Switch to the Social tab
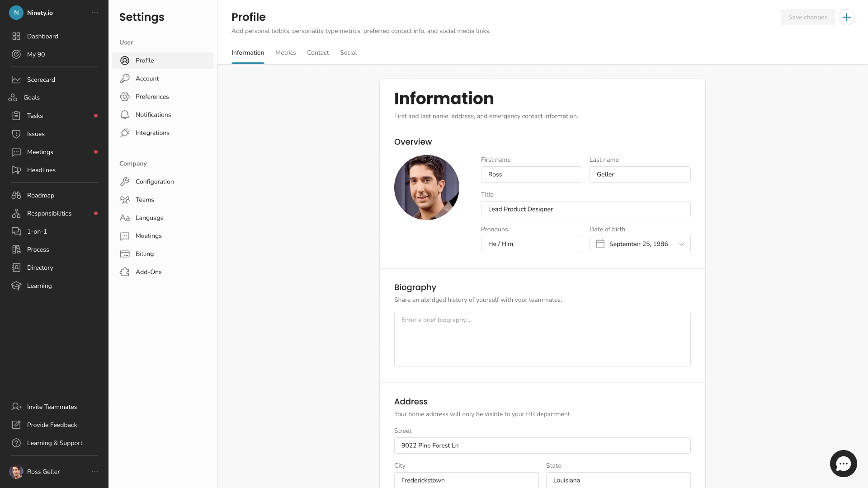Viewport: 868px width, 488px height. point(348,53)
